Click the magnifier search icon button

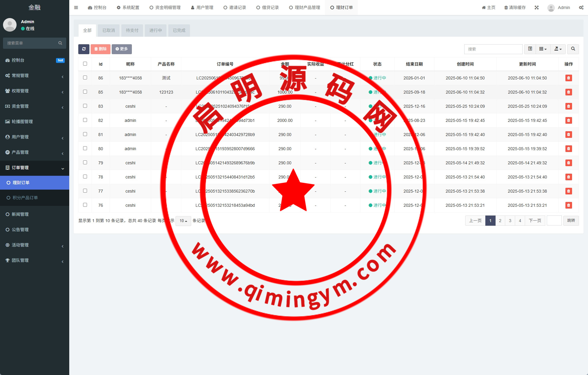click(x=573, y=49)
